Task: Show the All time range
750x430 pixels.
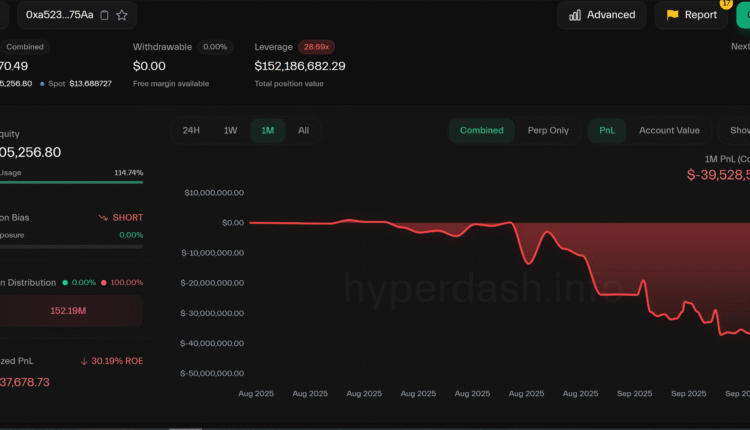Action: point(303,130)
